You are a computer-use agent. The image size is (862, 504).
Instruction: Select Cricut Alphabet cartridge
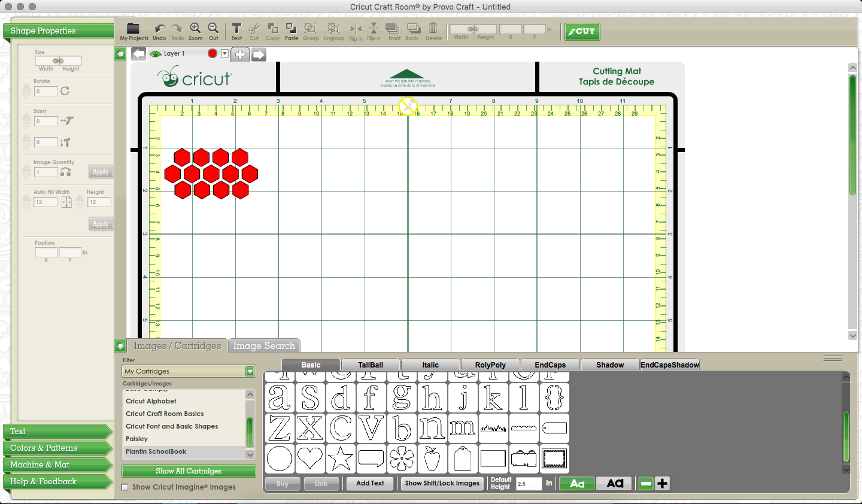(184, 401)
